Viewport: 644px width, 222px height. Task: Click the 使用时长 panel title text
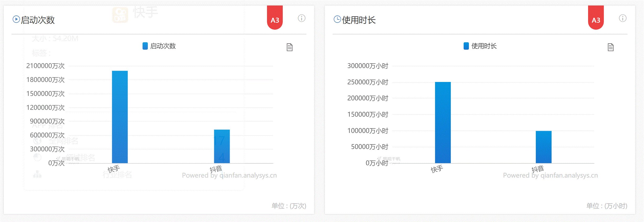pyautogui.click(x=359, y=20)
